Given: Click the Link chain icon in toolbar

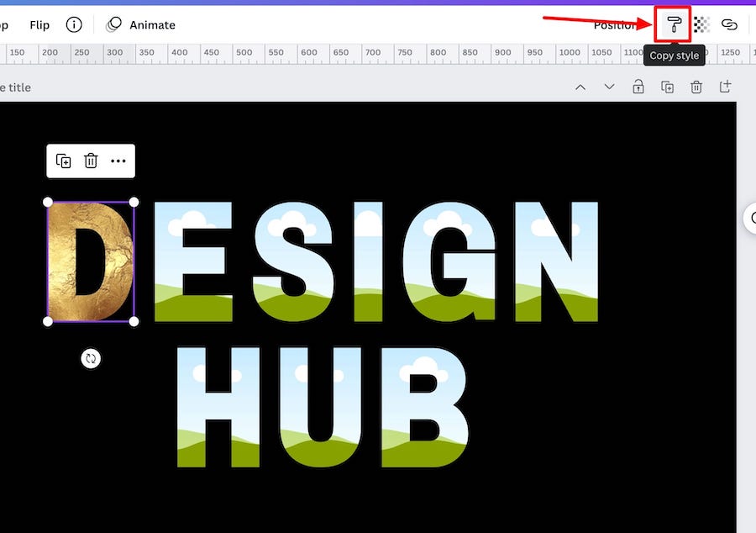Looking at the screenshot, I should coord(729,24).
